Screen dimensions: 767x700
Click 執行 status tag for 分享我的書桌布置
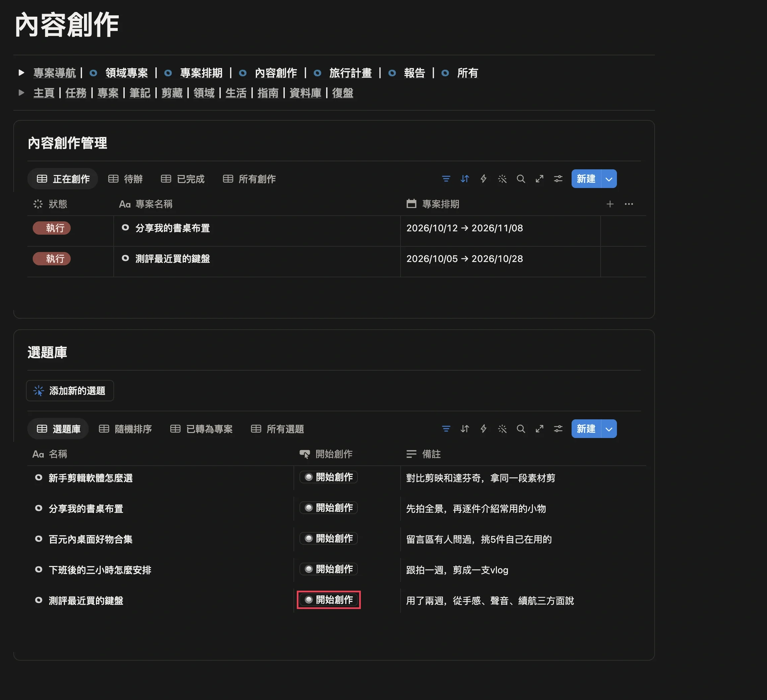click(52, 228)
